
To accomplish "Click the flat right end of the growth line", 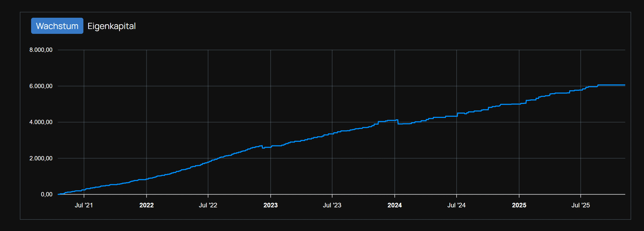I will pyautogui.click(x=614, y=85).
